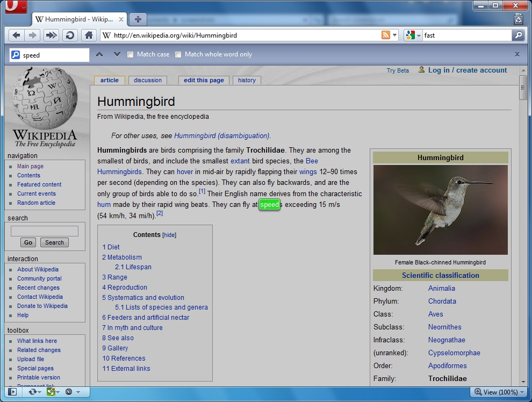532x402 pixels.
Task: Close the Hummingbird browser tab
Action: (121, 19)
